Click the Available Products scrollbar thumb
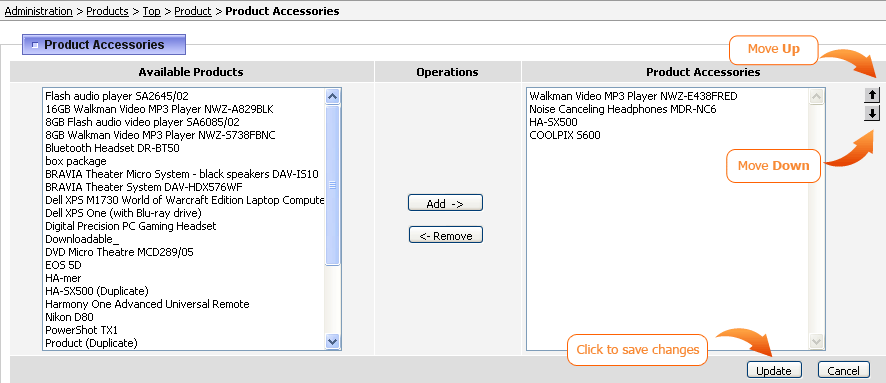The height and width of the screenshot is (383, 886). click(x=333, y=185)
